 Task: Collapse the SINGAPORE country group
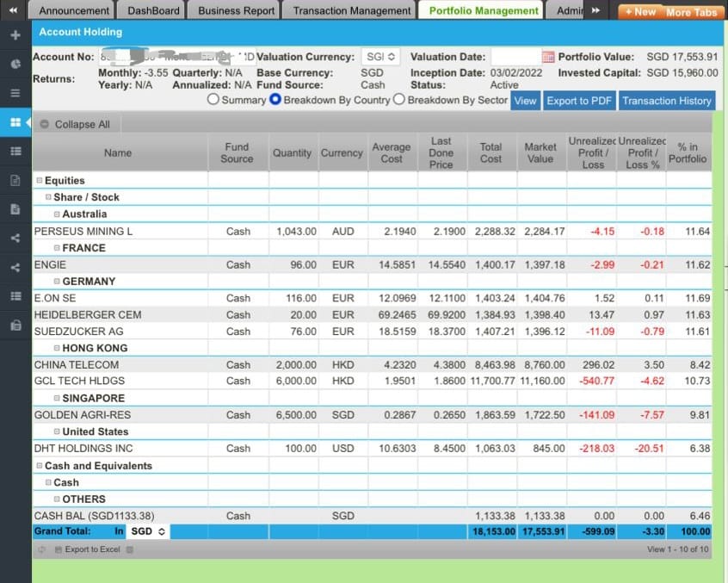pos(57,398)
